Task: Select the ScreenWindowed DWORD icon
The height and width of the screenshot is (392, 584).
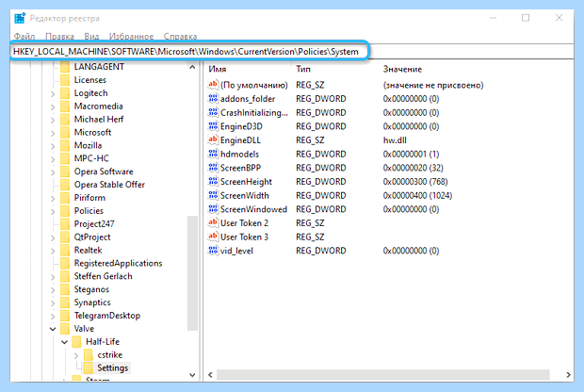Action: pos(213,208)
